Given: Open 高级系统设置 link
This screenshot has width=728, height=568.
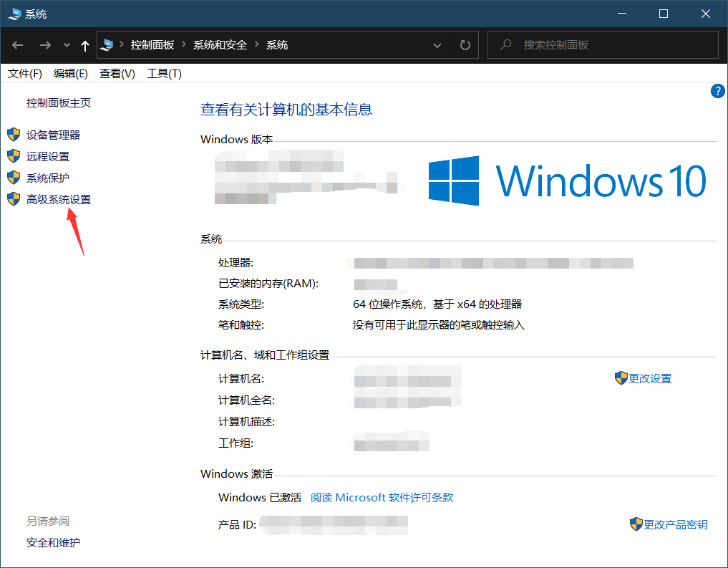Looking at the screenshot, I should [x=59, y=199].
